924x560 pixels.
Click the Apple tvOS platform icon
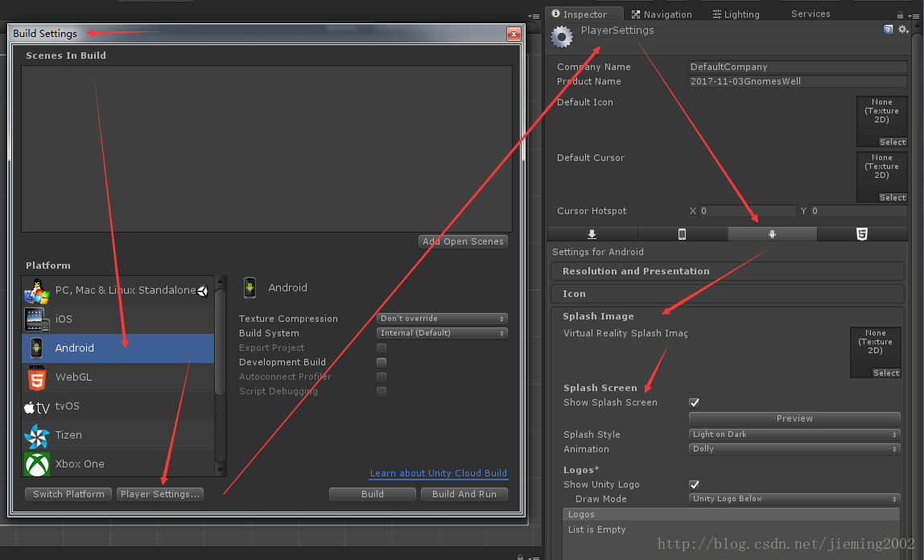[36, 407]
